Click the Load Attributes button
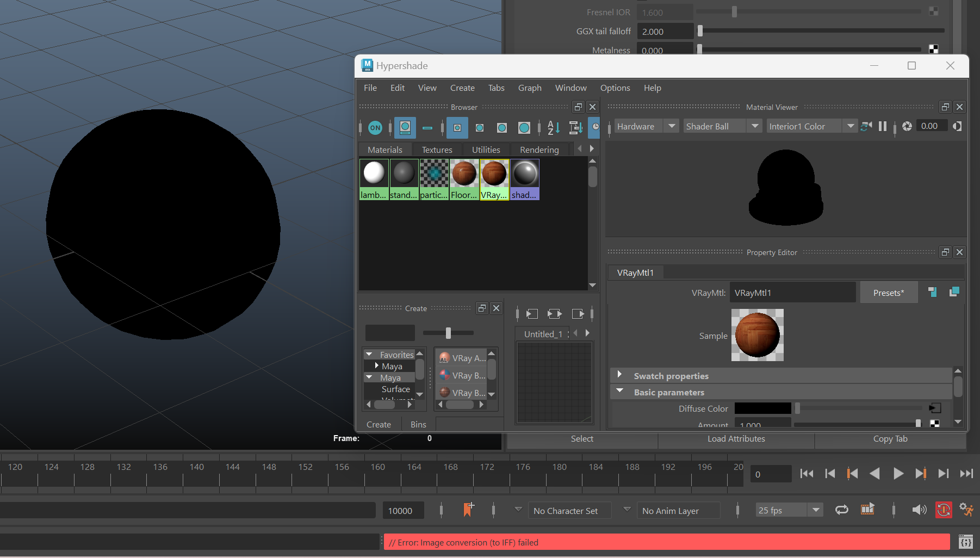 [x=736, y=439]
